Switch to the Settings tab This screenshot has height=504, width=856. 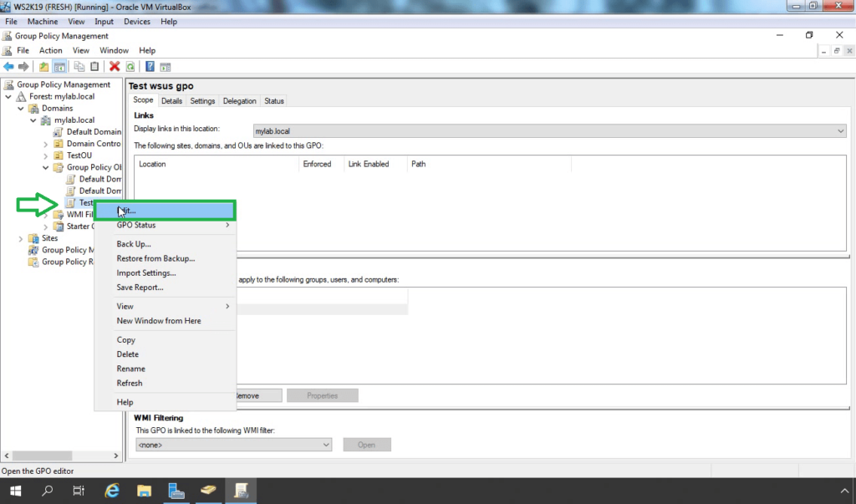coord(202,101)
